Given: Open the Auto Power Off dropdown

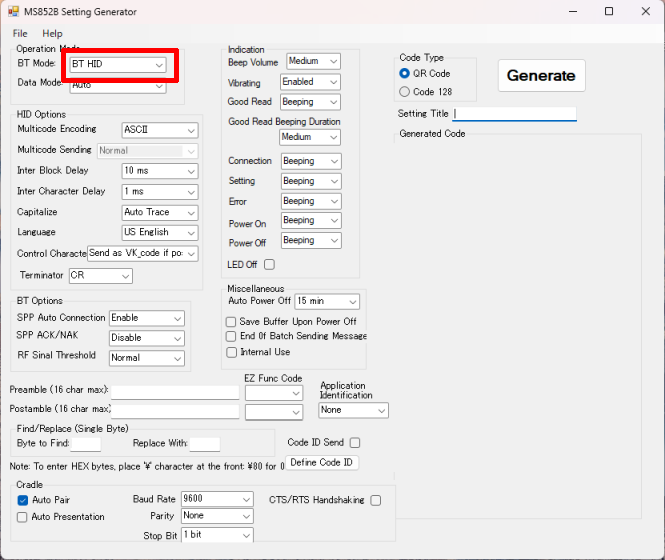Looking at the screenshot, I should tap(326, 301).
